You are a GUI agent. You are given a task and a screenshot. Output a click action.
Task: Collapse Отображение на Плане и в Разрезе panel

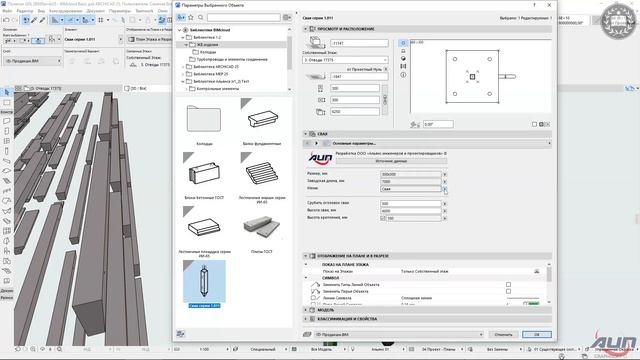point(305,256)
